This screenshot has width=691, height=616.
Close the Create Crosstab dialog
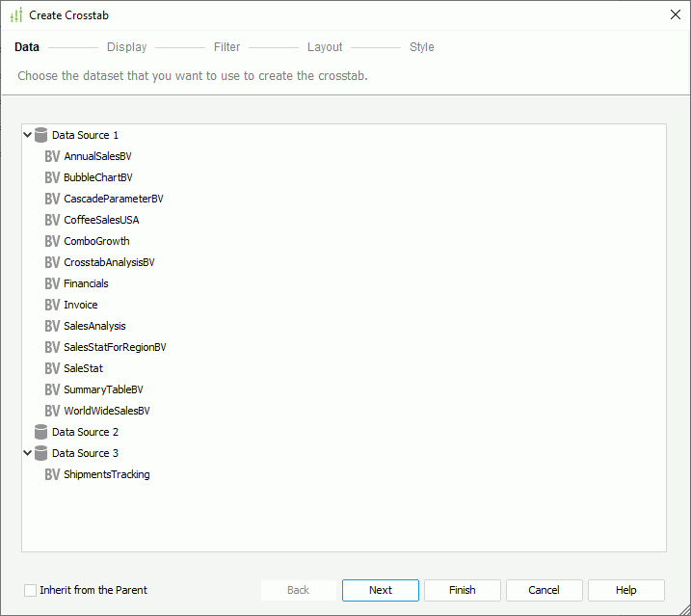pos(676,14)
